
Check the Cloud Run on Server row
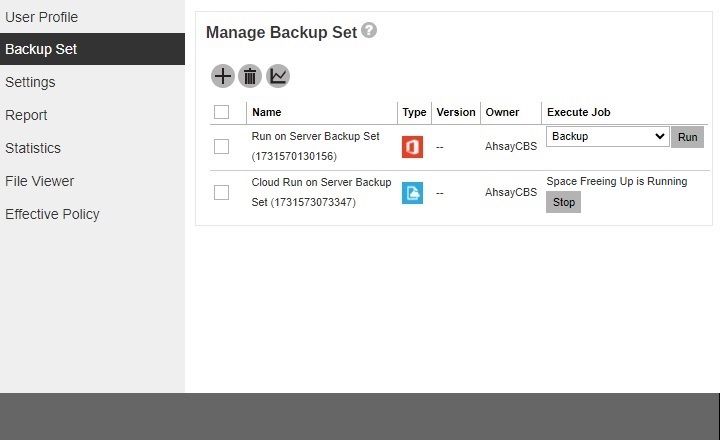222,193
